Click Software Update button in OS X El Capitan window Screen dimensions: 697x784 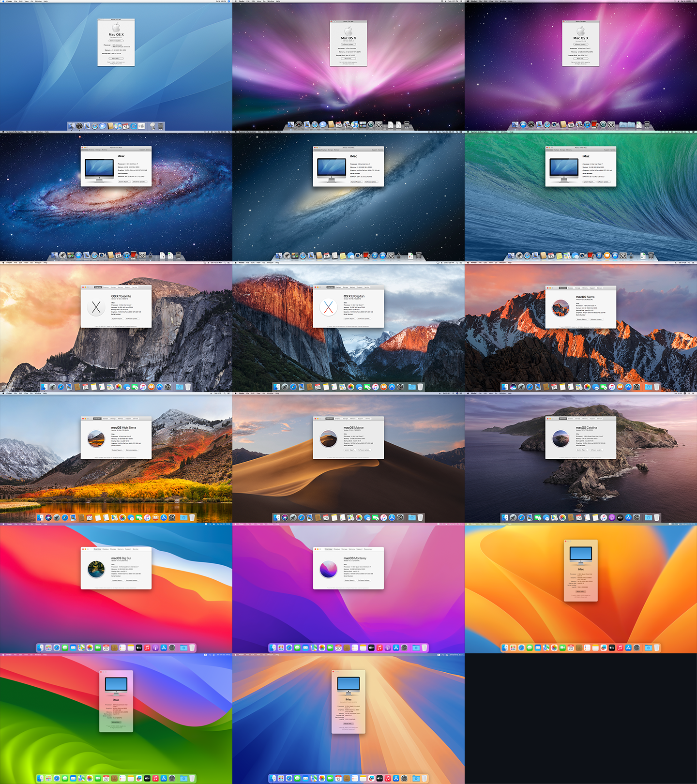[x=364, y=318]
